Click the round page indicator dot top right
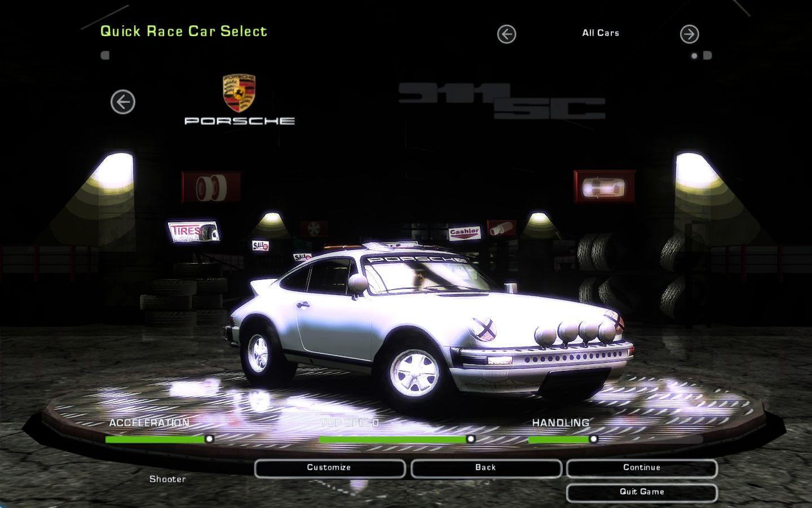812x508 pixels. (x=695, y=56)
